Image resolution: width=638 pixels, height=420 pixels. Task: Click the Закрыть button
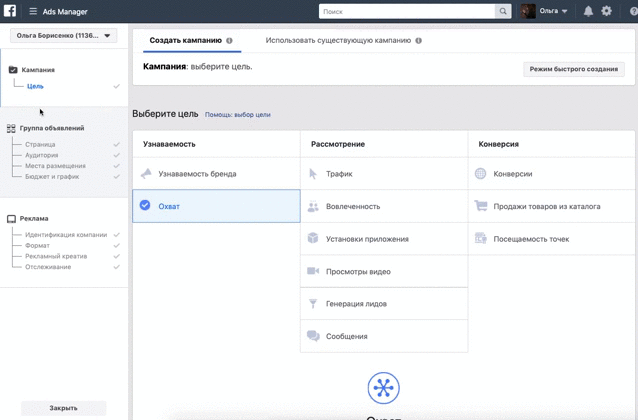63,408
